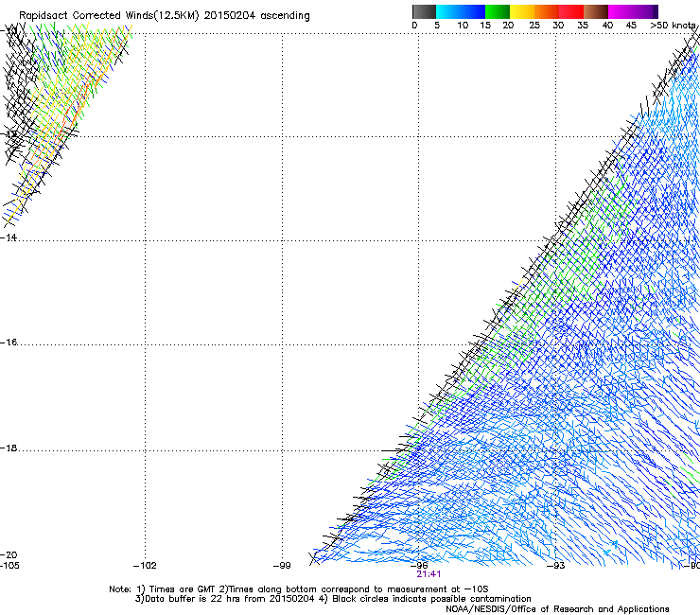700x615 pixels.
Task: Click the '-20' latitude label
Action: coord(9,554)
